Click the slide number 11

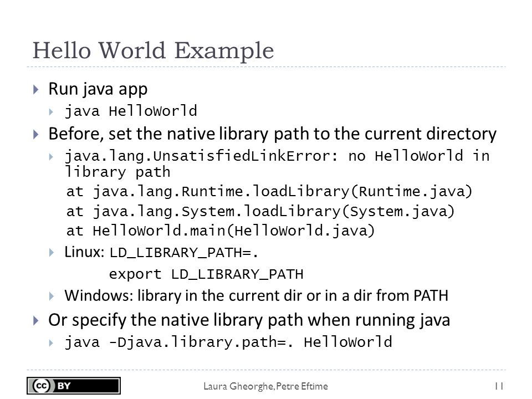pos(499,386)
